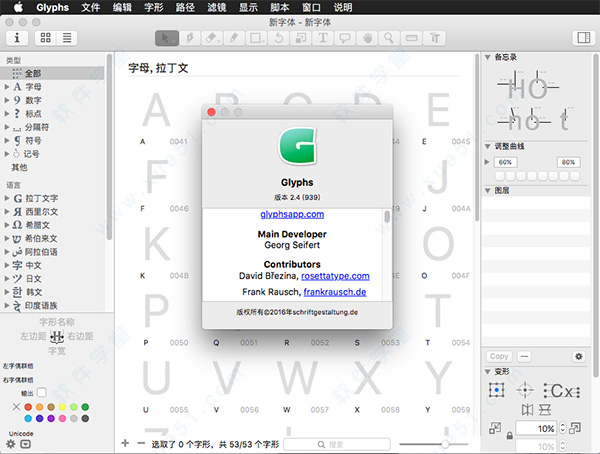Click the 60% curve value field
Screen dimensions: 600x454
click(x=505, y=162)
